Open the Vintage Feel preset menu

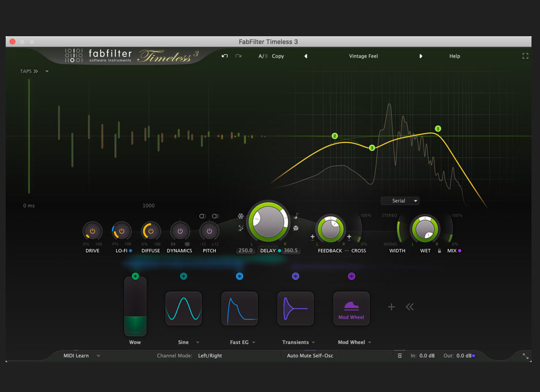pos(363,56)
